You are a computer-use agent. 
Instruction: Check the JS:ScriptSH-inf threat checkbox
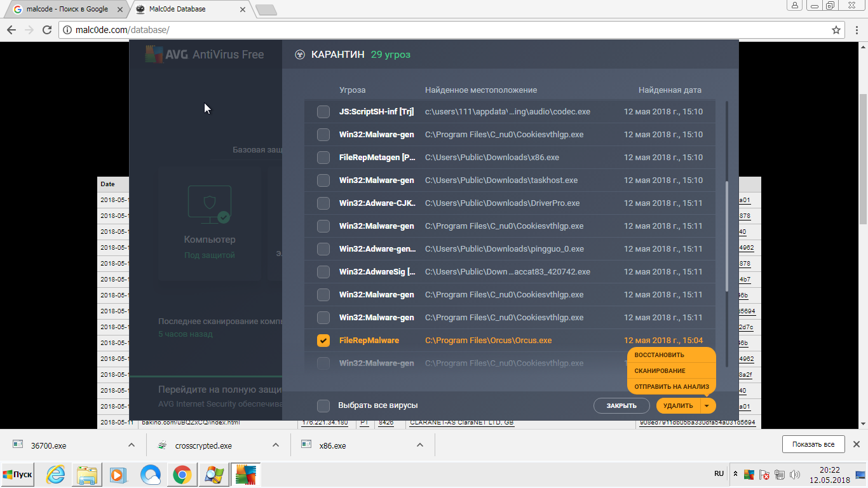pyautogui.click(x=323, y=112)
